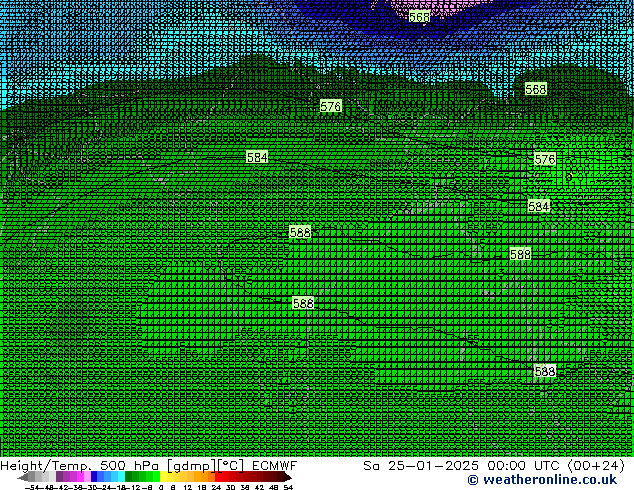
Task: Click the legend value label '54'
Action: tap(288, 487)
